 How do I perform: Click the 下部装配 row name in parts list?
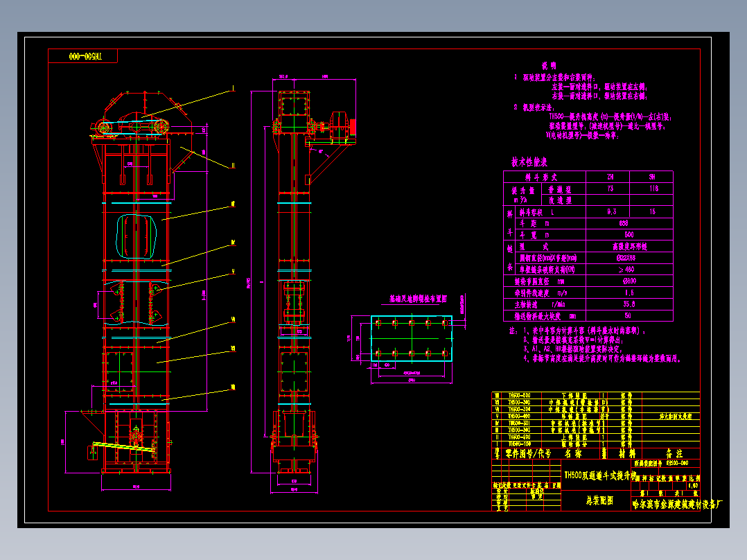point(574,395)
